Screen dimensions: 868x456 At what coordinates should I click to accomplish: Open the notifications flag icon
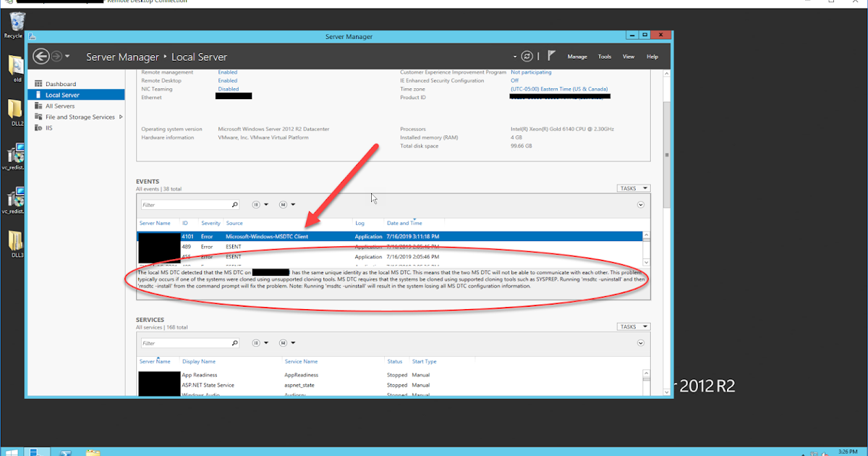551,56
